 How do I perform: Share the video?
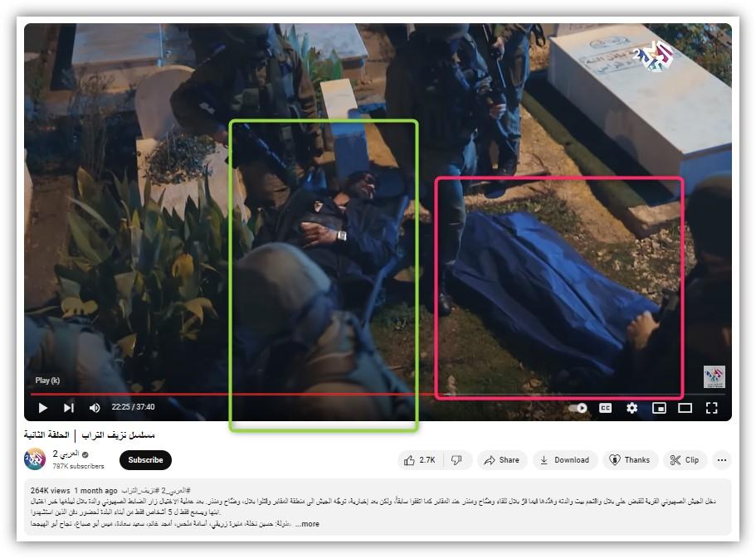(x=502, y=460)
